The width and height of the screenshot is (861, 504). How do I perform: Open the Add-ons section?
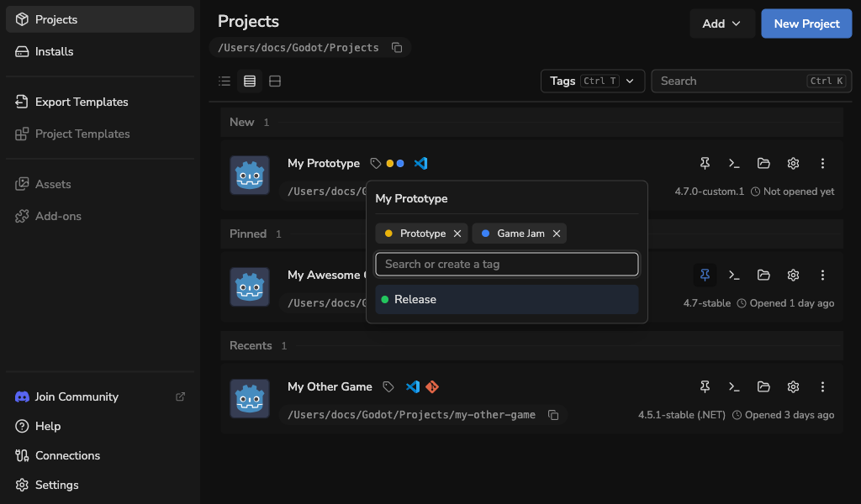(x=99, y=216)
